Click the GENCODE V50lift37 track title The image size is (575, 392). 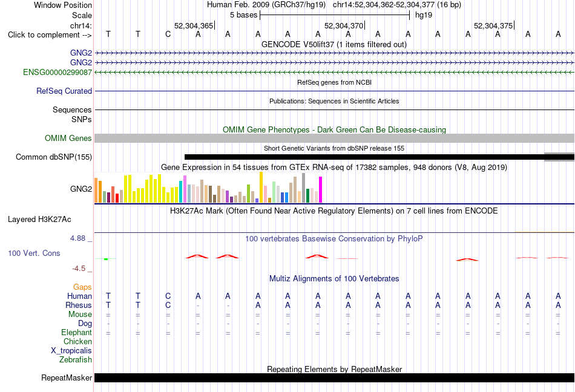point(334,44)
